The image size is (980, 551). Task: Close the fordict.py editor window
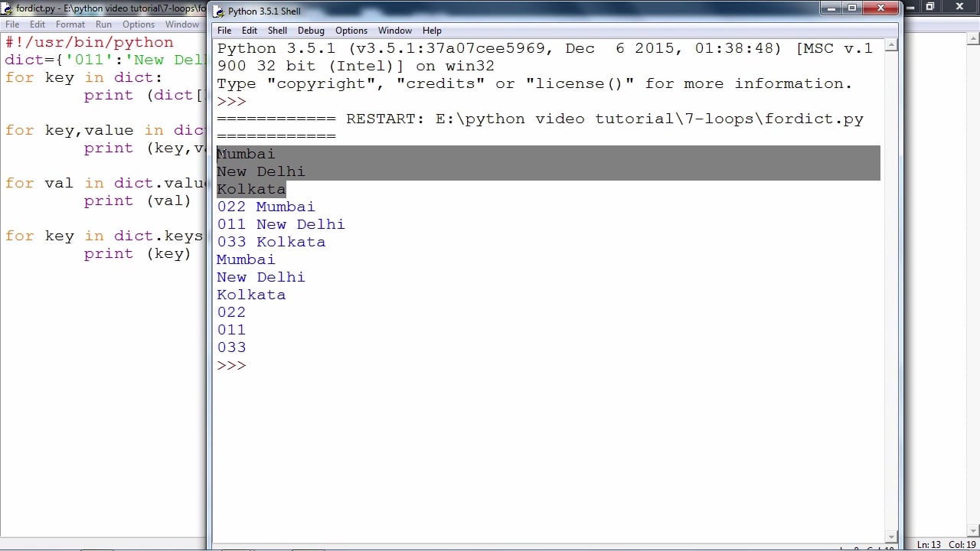pyautogui.click(x=959, y=6)
